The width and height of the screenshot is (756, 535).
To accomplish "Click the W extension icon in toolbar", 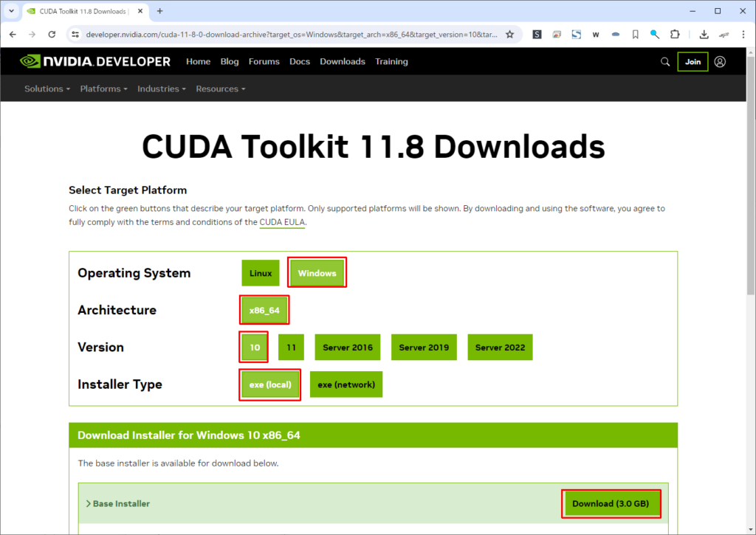I will coord(596,34).
